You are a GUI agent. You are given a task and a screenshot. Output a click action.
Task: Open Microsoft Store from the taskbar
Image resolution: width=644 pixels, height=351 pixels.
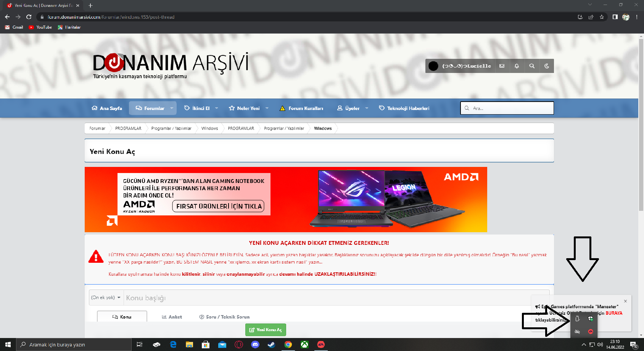pos(206,345)
